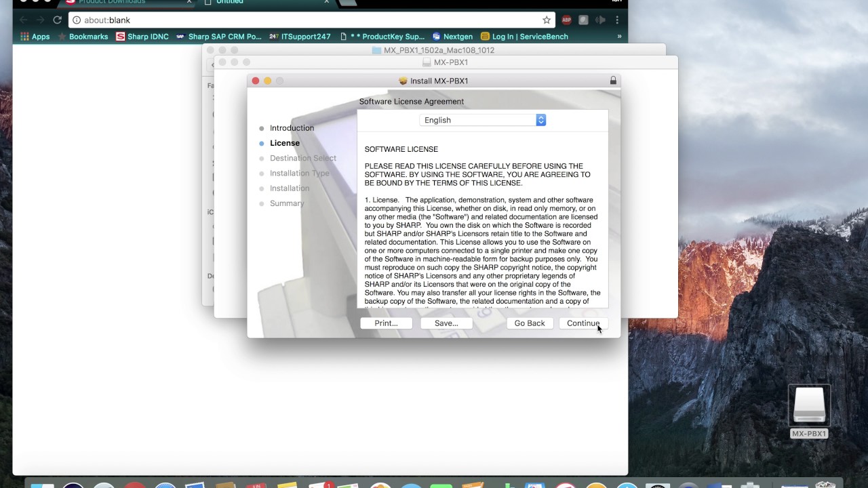
Task: Open the ProductKey Sup... bookmark
Action: pos(382,37)
